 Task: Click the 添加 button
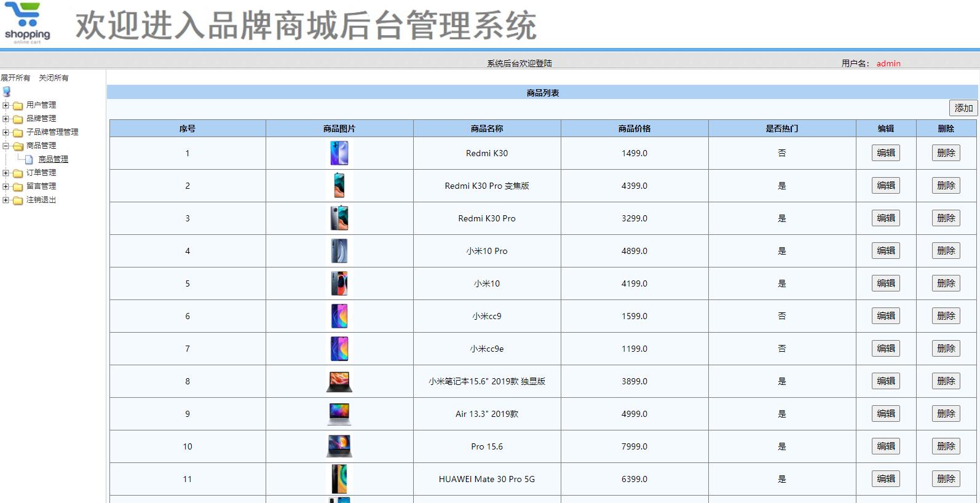tap(963, 108)
